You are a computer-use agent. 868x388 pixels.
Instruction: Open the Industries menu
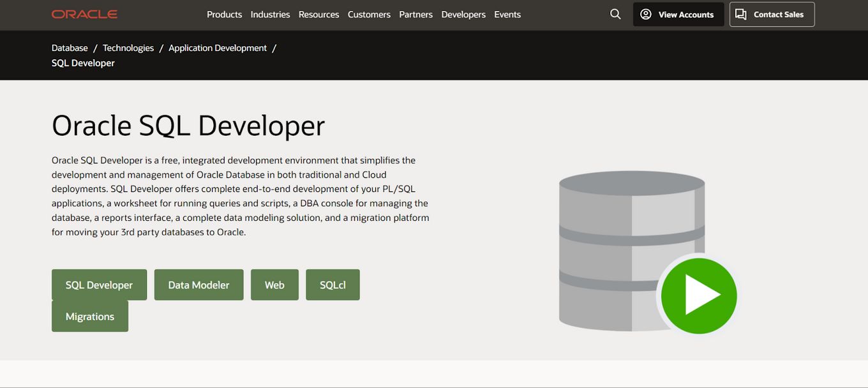[270, 14]
